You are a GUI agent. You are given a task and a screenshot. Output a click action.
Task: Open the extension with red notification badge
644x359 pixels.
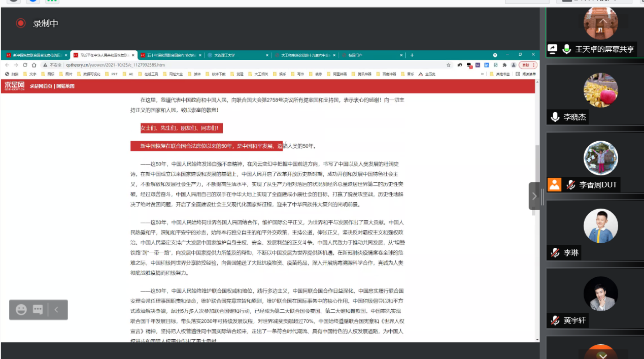pyautogui.click(x=469, y=65)
